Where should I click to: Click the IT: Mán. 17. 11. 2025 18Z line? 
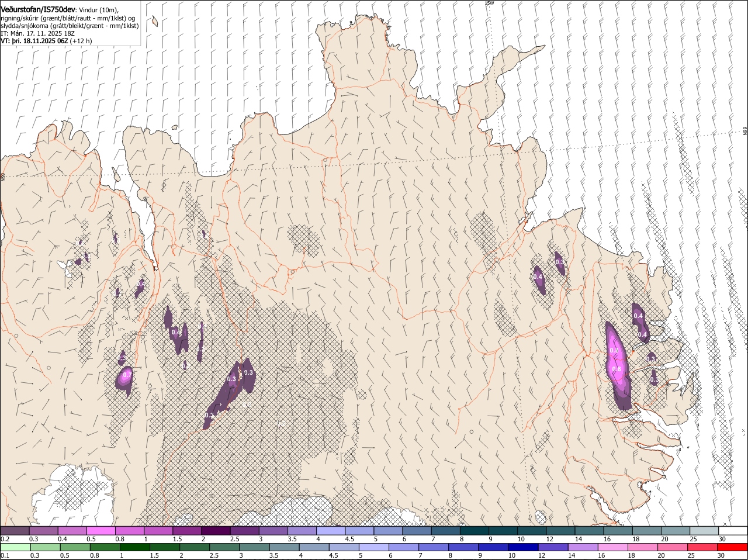click(x=38, y=33)
